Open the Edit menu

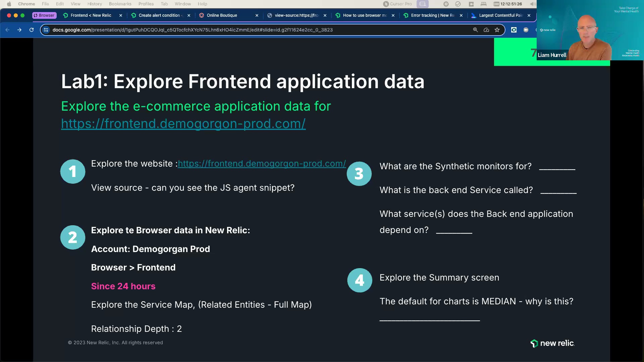(60, 4)
